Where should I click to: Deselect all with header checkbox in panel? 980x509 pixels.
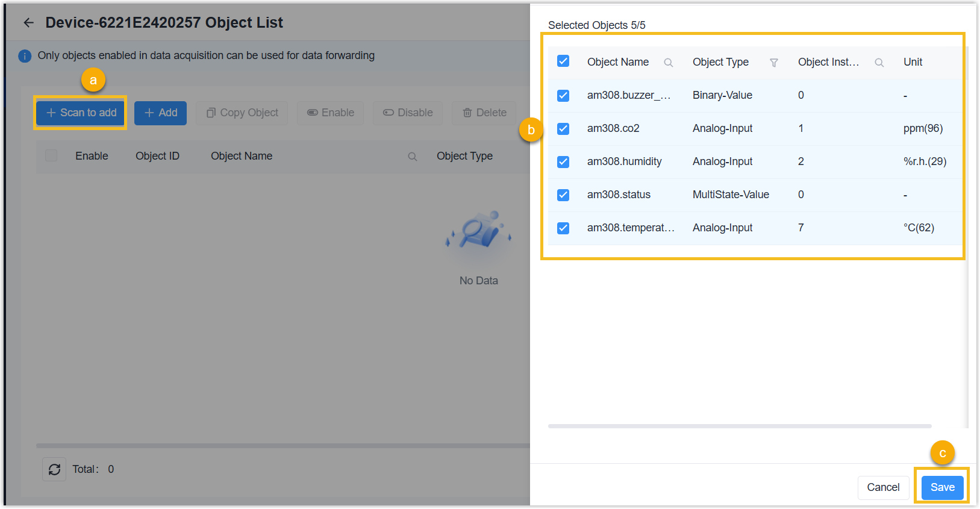click(563, 61)
